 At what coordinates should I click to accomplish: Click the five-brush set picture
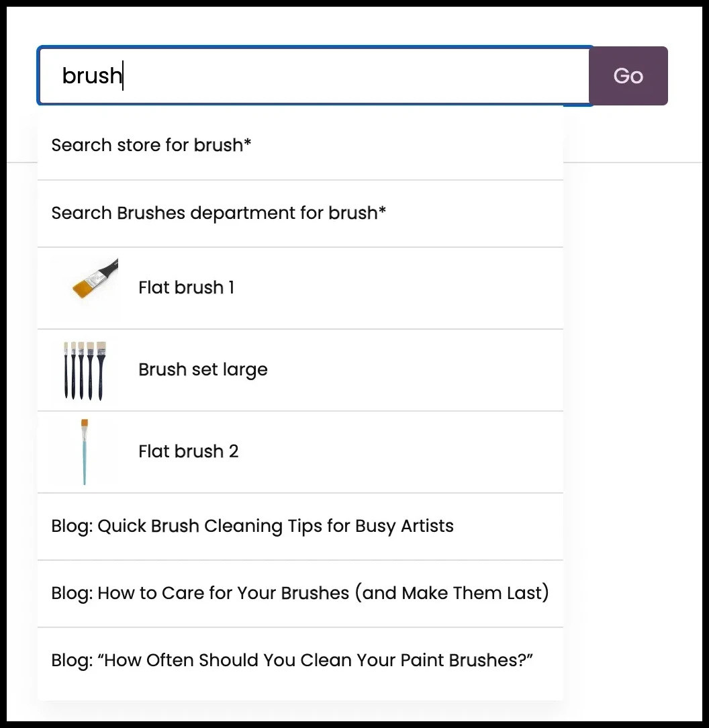click(x=85, y=370)
